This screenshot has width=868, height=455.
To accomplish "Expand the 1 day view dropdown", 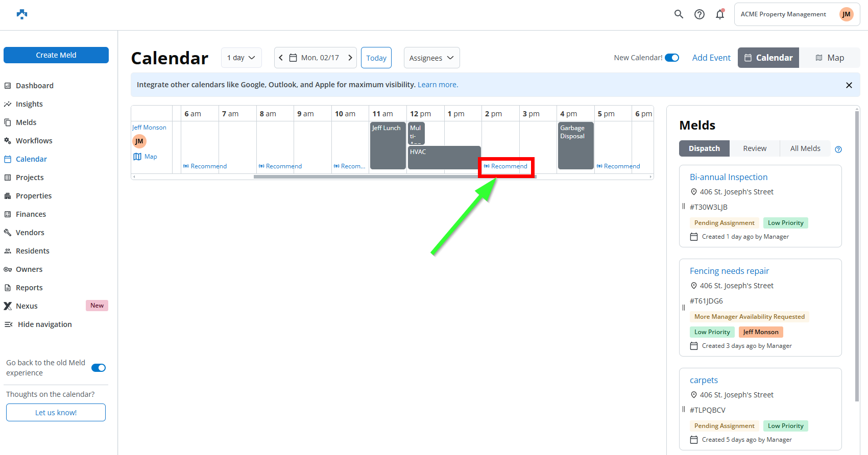I will pyautogui.click(x=241, y=58).
